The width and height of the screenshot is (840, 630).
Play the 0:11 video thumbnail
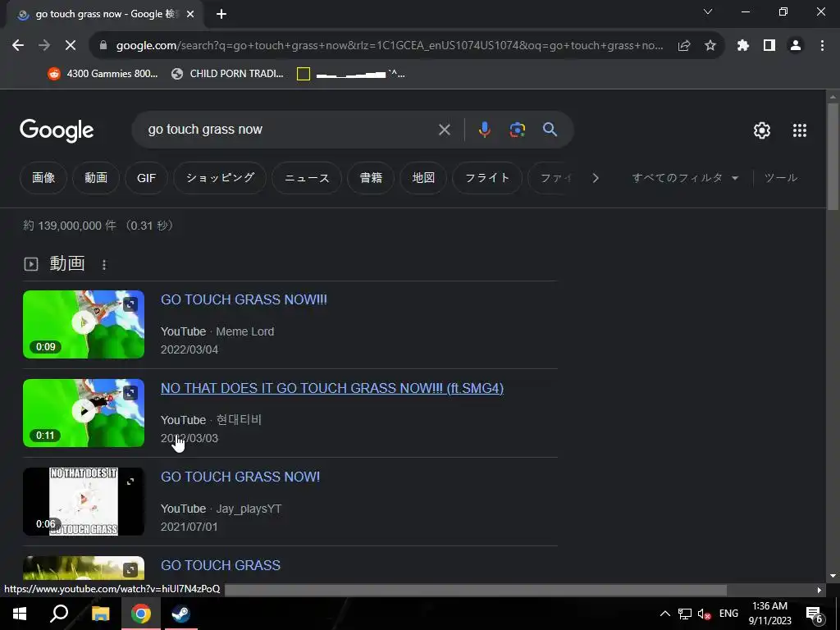coord(84,413)
